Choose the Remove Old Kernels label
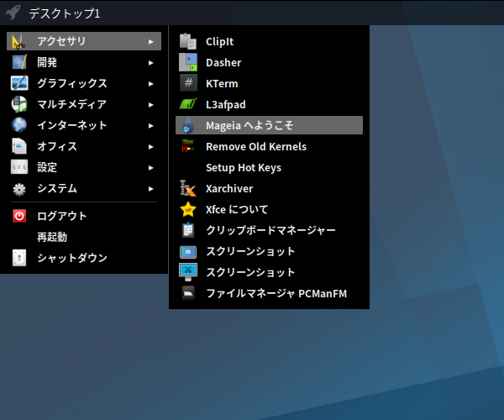This screenshot has width=504, height=420. coord(256,146)
